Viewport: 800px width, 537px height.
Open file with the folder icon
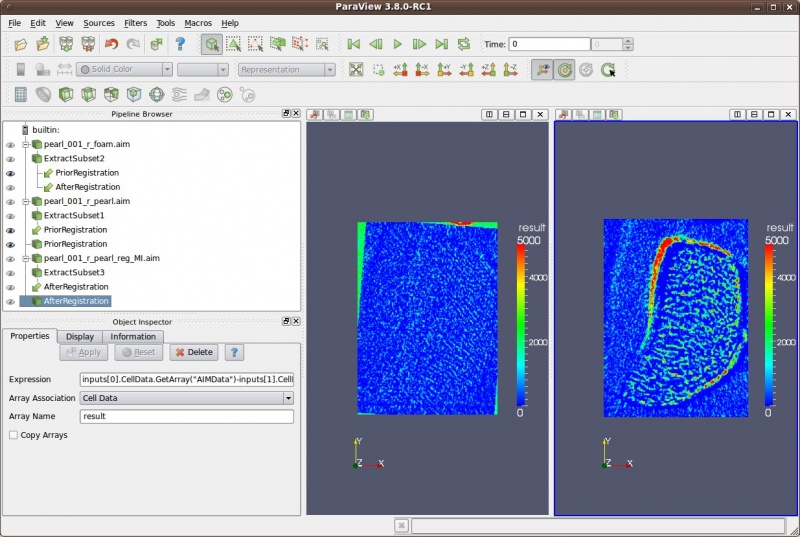pos(20,44)
